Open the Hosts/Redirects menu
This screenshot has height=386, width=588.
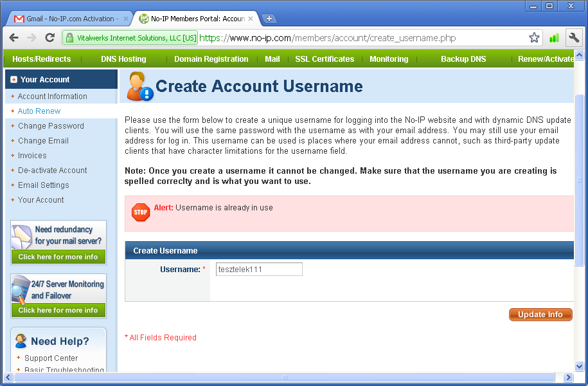point(41,59)
